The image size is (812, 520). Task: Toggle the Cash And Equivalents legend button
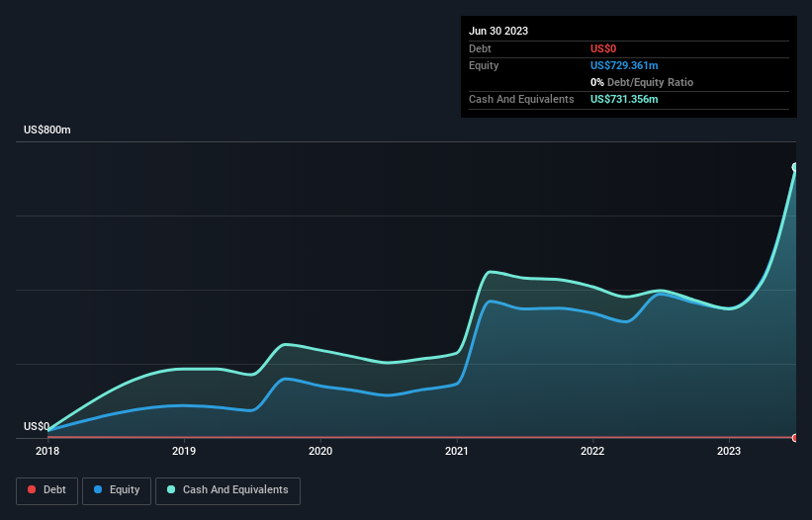point(227,490)
